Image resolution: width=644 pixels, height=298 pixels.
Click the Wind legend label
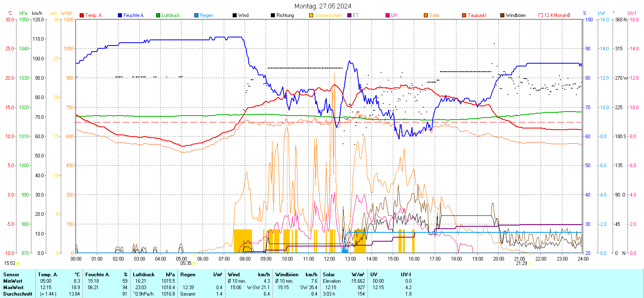[x=243, y=15]
